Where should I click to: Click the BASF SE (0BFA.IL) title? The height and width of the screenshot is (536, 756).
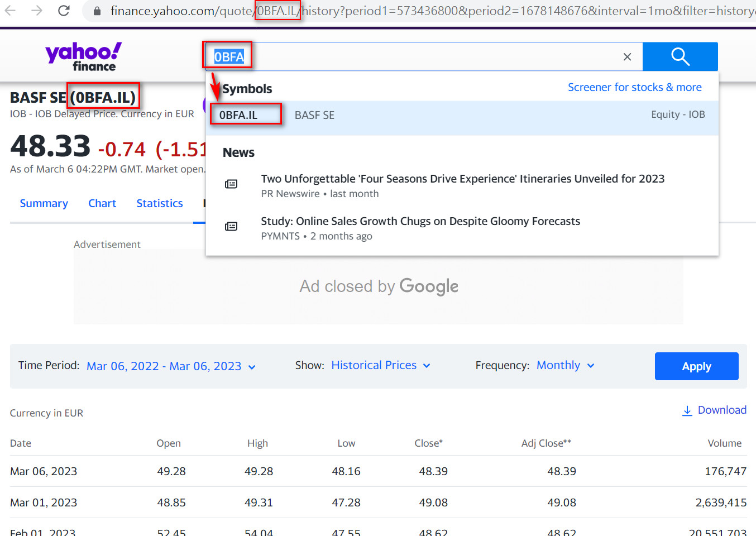click(x=73, y=98)
